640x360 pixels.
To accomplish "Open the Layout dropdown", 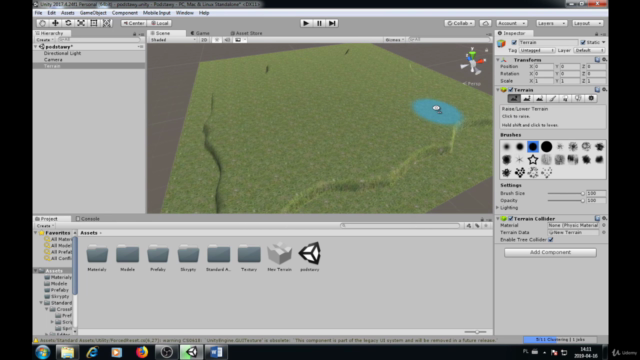I will click(587, 23).
